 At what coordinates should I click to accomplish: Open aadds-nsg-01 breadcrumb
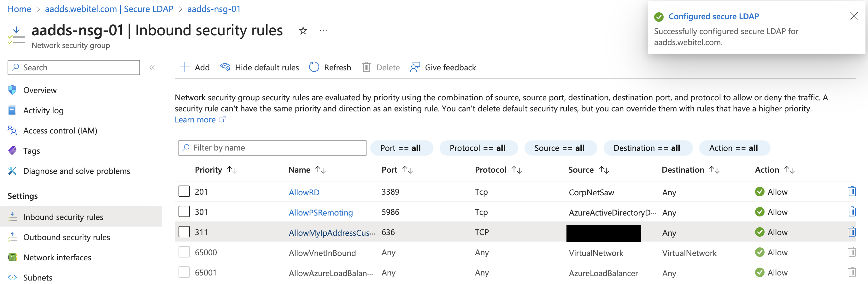(214, 9)
